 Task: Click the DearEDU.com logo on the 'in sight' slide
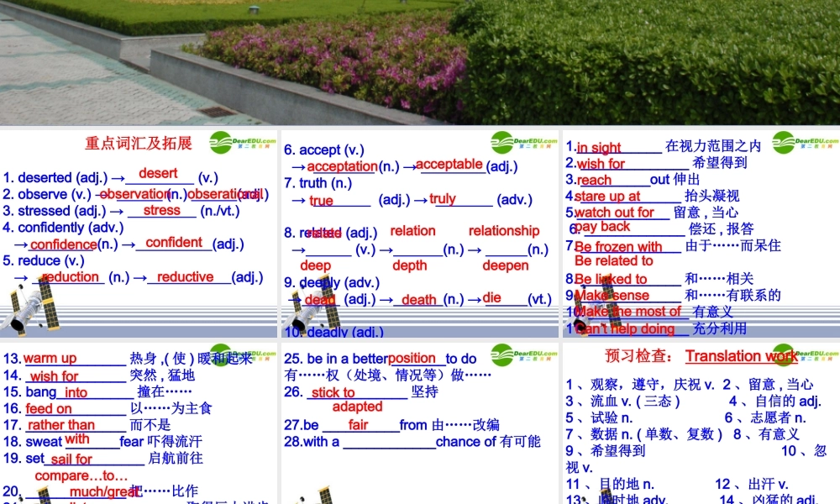point(805,142)
